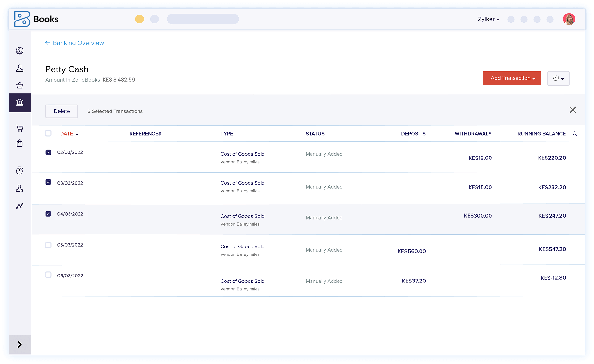Screen dimensions: 594x364
Task: Select the 05/03/2022 transaction checkbox
Action: point(48,245)
